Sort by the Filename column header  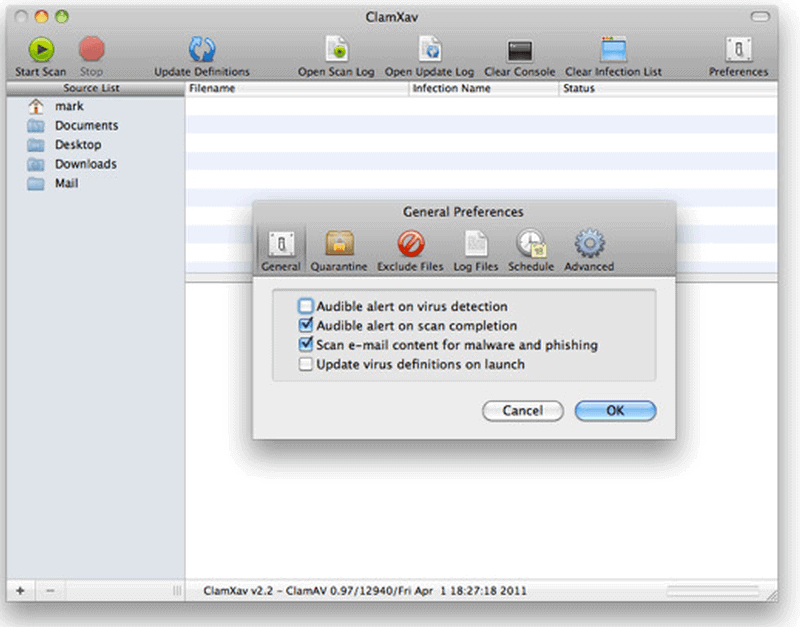click(297, 88)
